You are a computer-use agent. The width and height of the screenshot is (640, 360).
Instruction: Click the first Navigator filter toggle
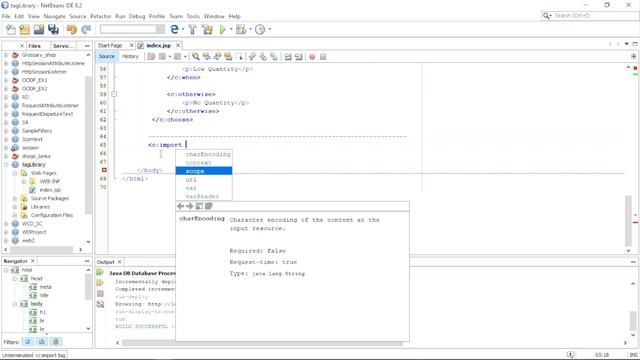pos(28,342)
